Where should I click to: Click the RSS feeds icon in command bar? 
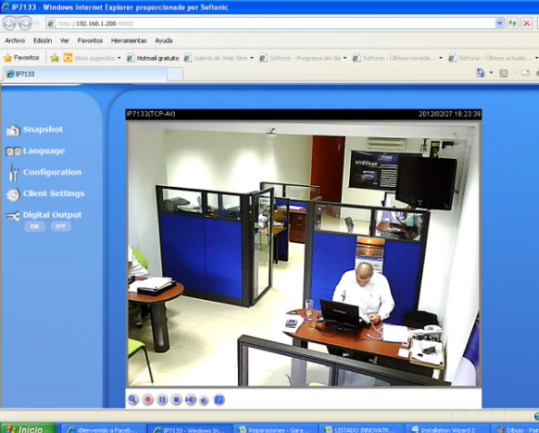[x=504, y=73]
